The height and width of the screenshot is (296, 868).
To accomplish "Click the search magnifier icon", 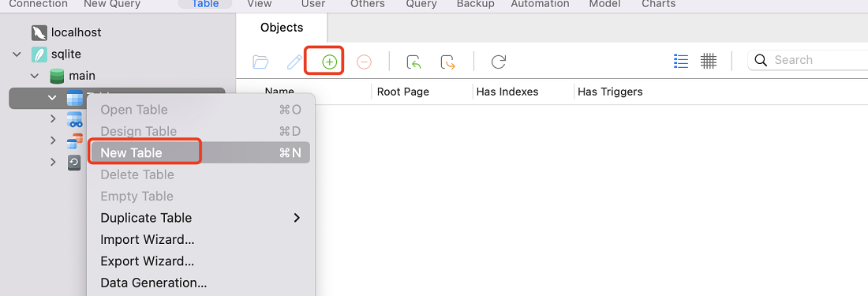I will point(761,60).
